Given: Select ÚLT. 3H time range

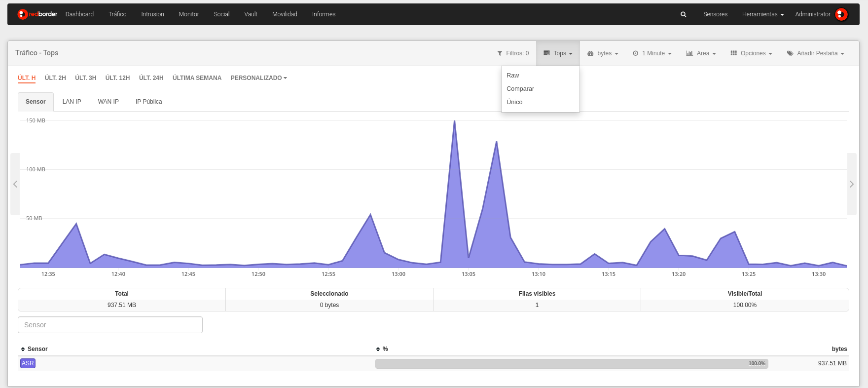Looking at the screenshot, I should coord(86,78).
